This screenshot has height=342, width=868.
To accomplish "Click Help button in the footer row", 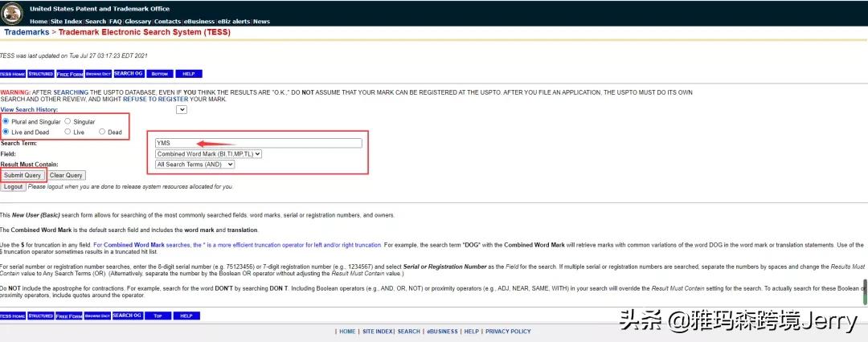I will 186,316.
